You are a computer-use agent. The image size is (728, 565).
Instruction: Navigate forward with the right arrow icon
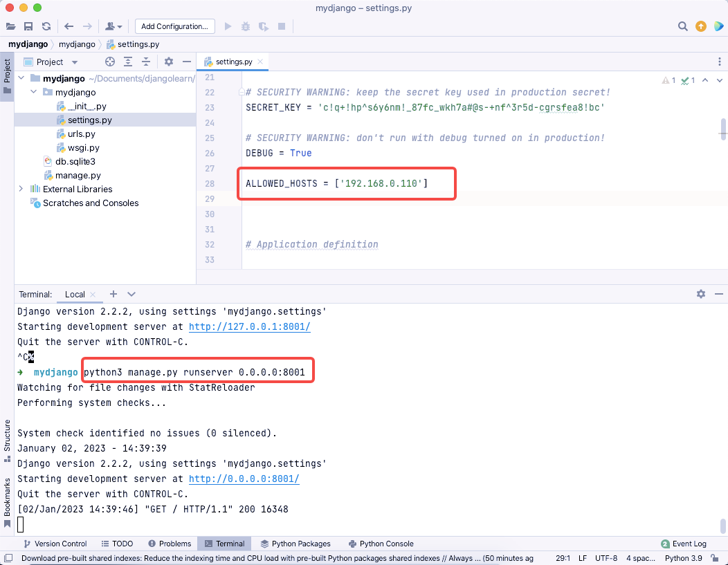point(87,26)
